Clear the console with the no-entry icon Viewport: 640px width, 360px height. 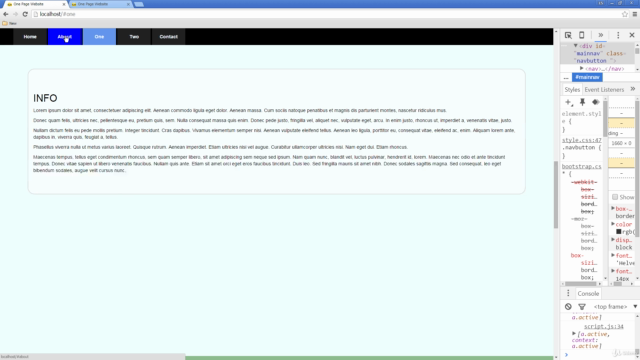[568, 307]
